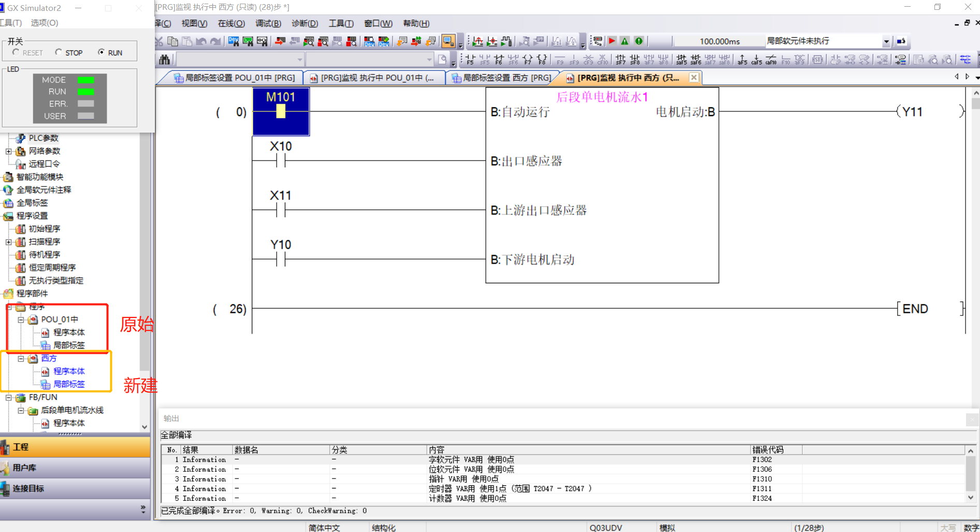Click the copy icon in toolbar

tap(173, 41)
